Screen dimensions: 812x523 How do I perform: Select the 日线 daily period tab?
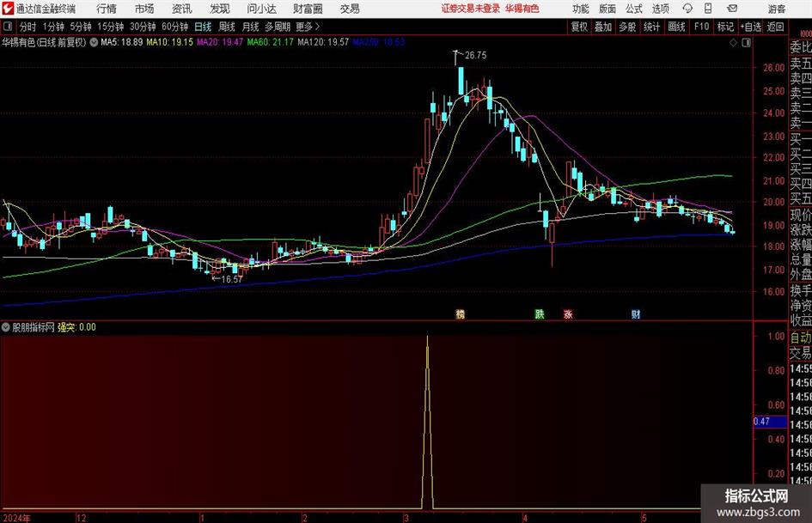pyautogui.click(x=203, y=27)
